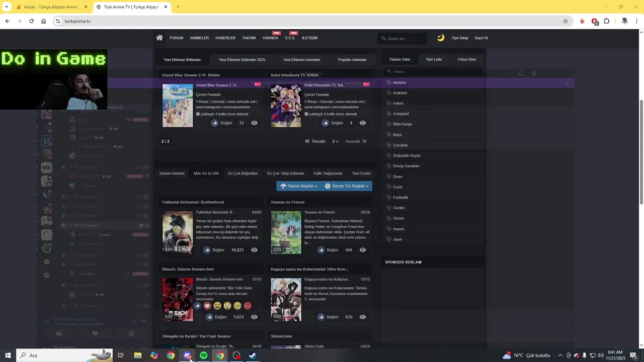Select the Dövüş Sanatları genre tag
The image size is (644, 362).
click(x=406, y=166)
